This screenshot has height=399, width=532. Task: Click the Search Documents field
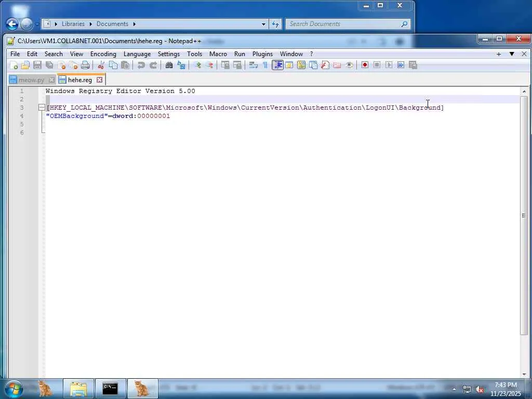pyautogui.click(x=348, y=24)
